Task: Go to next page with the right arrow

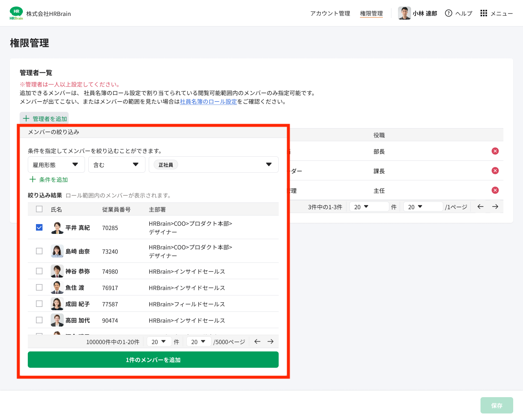Action: point(270,341)
